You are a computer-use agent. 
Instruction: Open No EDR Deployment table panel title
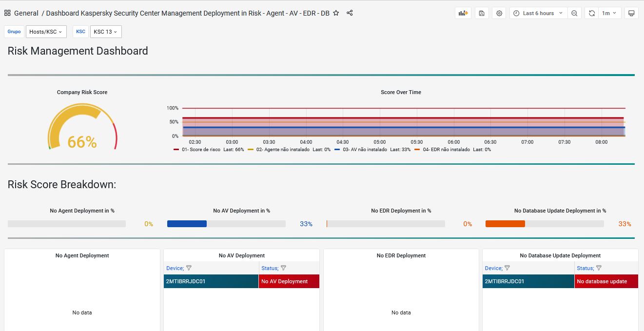click(x=401, y=255)
